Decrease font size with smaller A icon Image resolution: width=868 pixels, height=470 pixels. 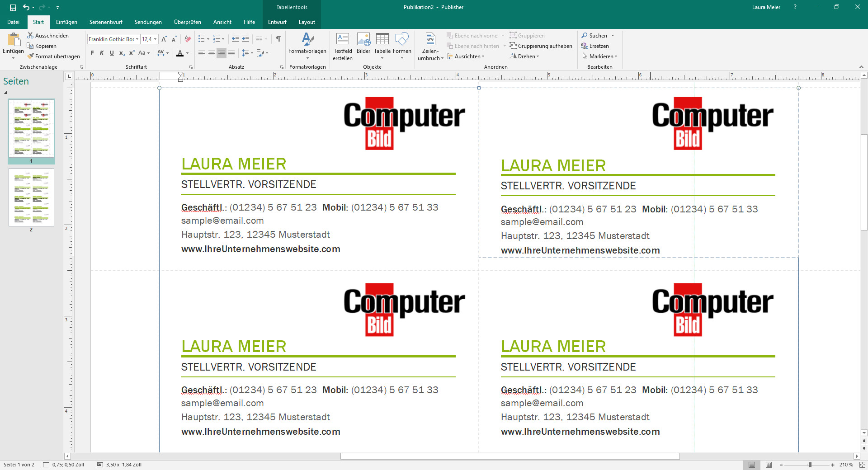(x=174, y=39)
